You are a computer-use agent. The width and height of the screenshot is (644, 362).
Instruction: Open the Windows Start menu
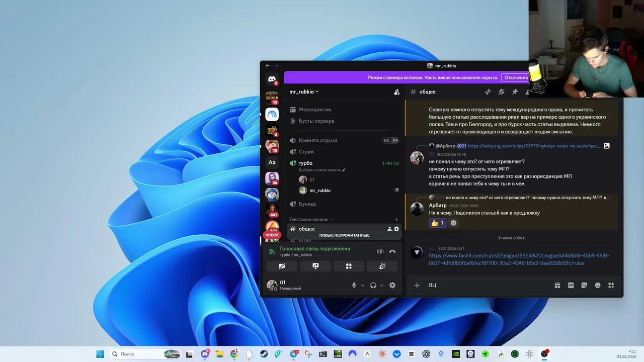pyautogui.click(x=100, y=354)
